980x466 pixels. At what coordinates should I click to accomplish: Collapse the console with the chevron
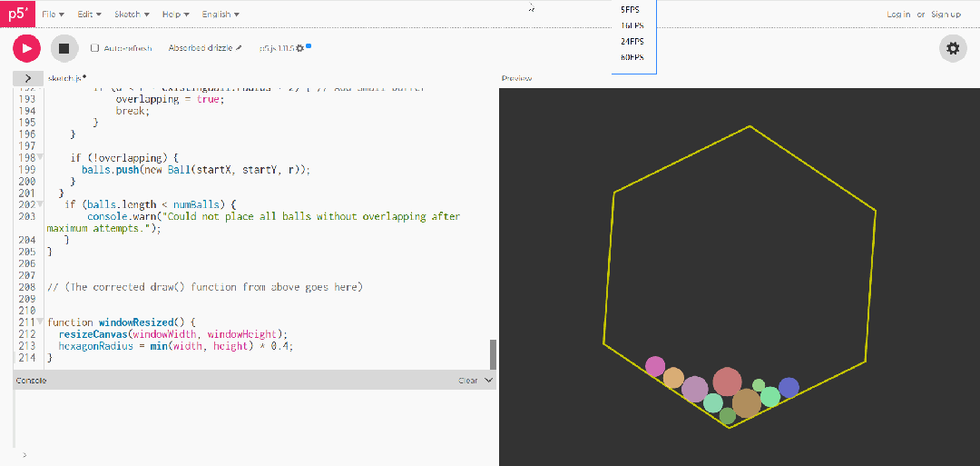[489, 381]
